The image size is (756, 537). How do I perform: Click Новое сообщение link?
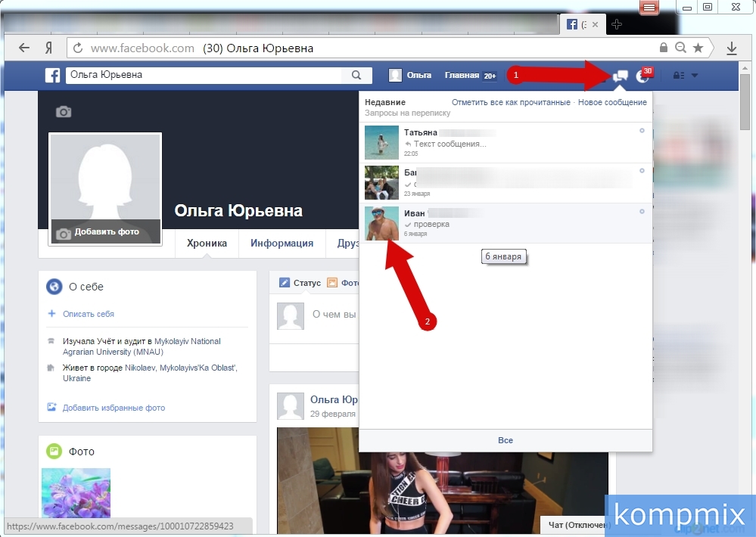(612, 102)
